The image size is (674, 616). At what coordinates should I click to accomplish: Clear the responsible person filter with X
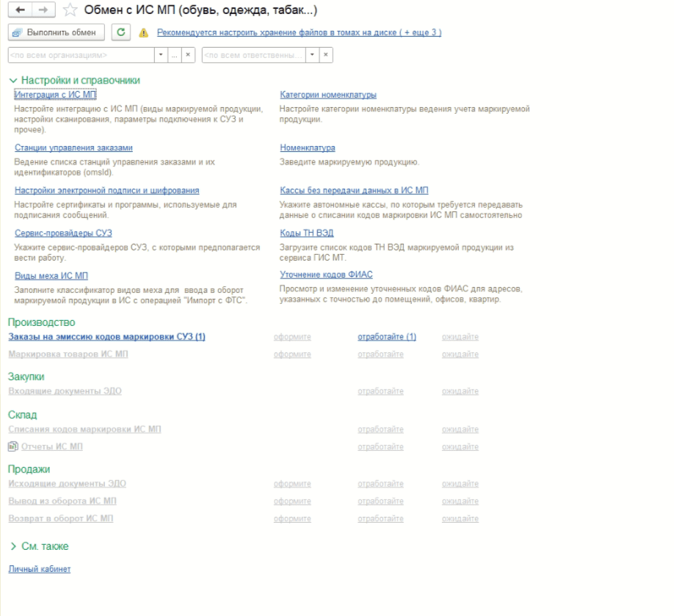coord(326,55)
